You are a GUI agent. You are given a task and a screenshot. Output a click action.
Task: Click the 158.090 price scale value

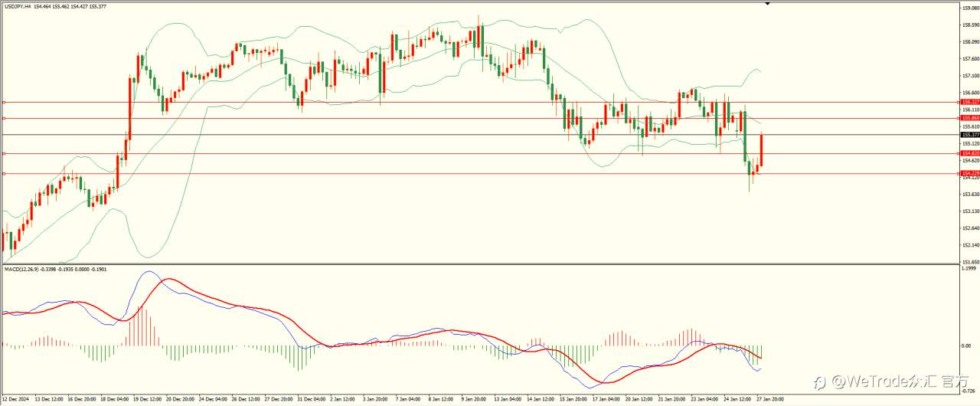point(970,42)
